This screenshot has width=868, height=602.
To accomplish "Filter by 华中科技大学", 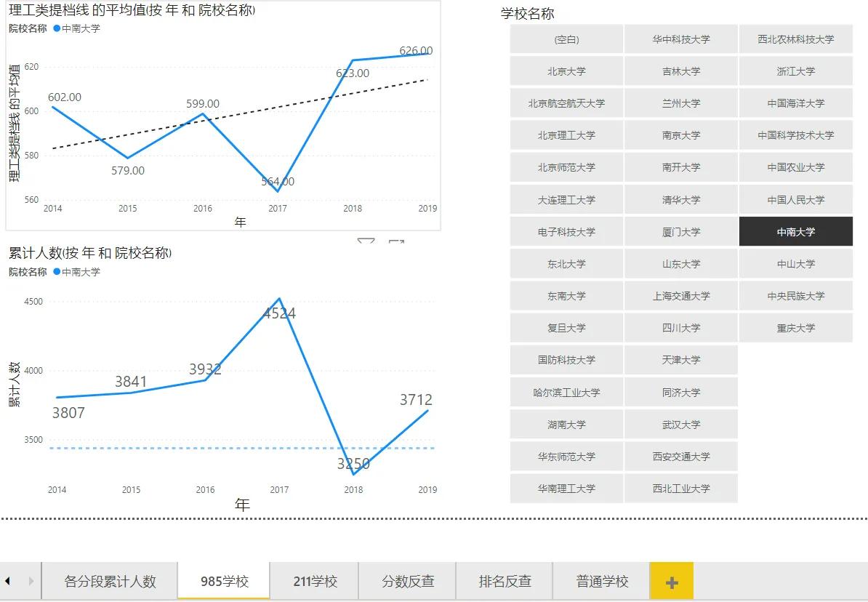I will (x=681, y=39).
